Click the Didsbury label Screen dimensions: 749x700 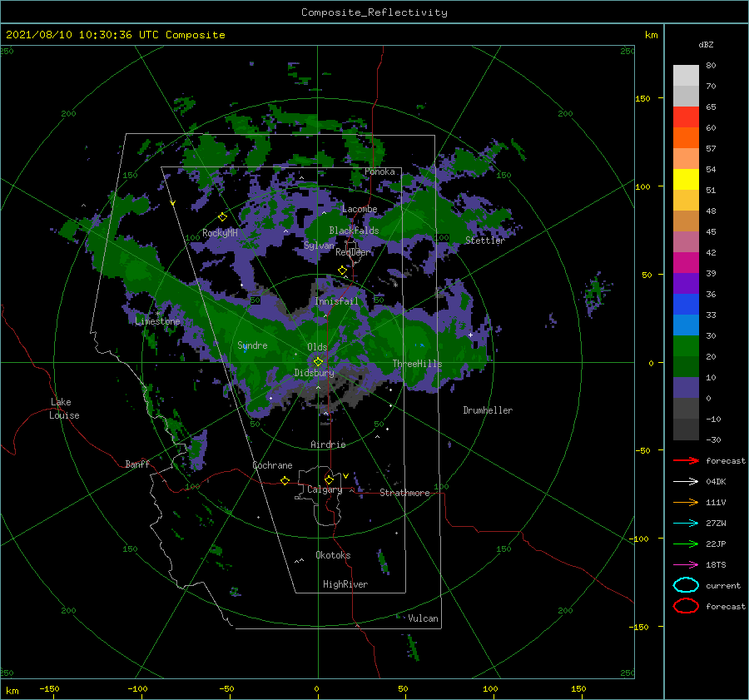314,373
